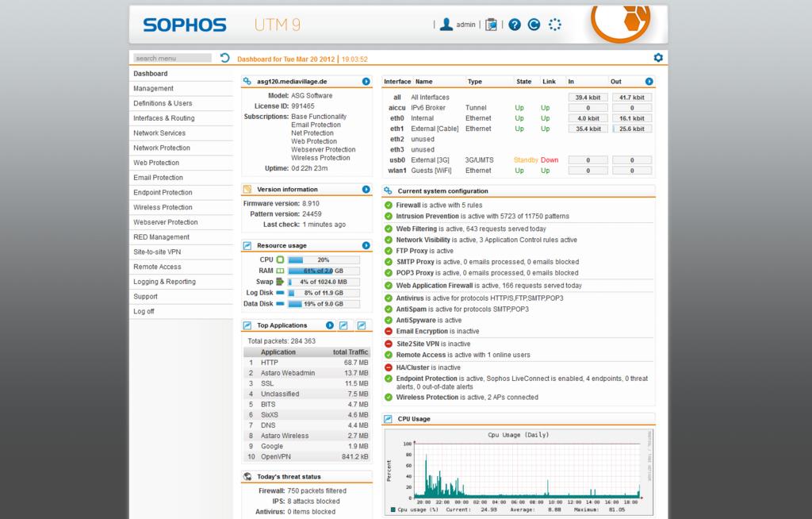This screenshot has height=519, width=812.
Task: Open the interfaces table arrow button
Action: tap(649, 82)
